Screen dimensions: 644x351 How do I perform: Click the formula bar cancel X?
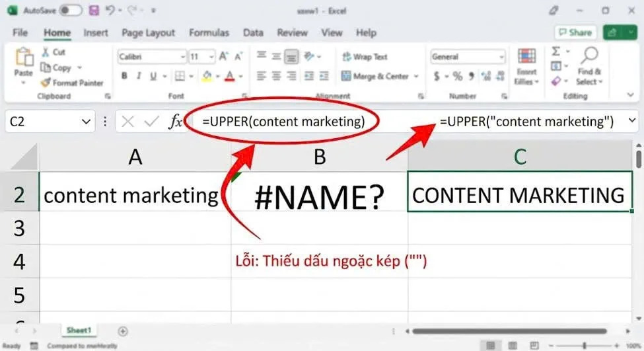(x=127, y=121)
